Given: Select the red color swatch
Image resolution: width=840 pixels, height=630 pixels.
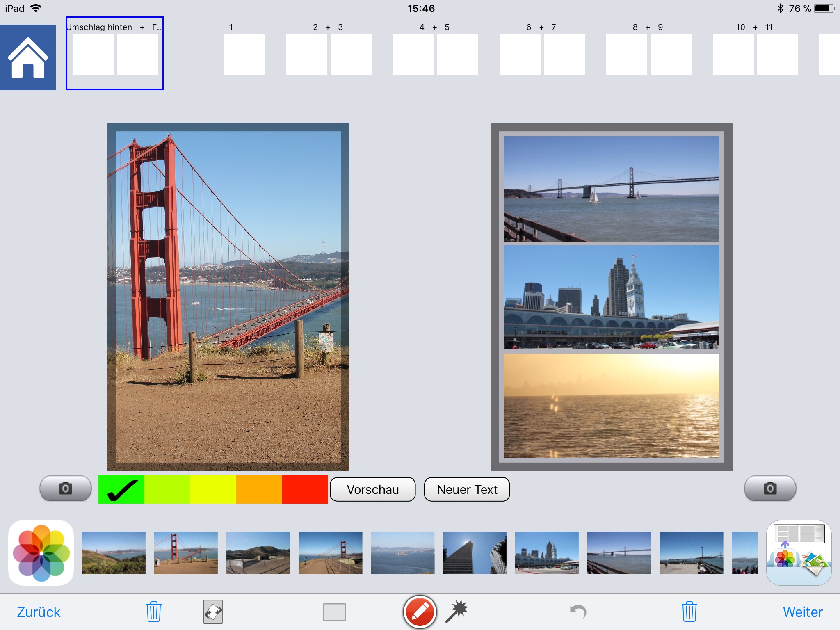Looking at the screenshot, I should [305, 489].
